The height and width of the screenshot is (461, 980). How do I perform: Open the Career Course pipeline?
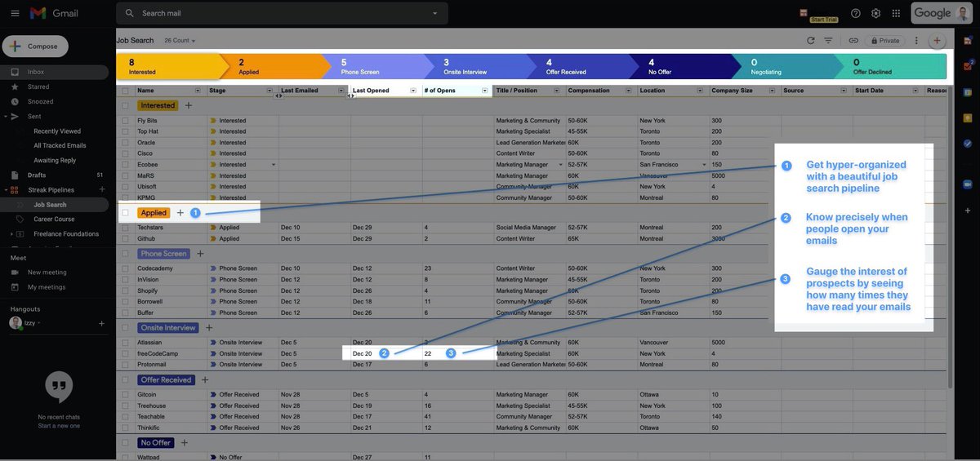coord(54,219)
